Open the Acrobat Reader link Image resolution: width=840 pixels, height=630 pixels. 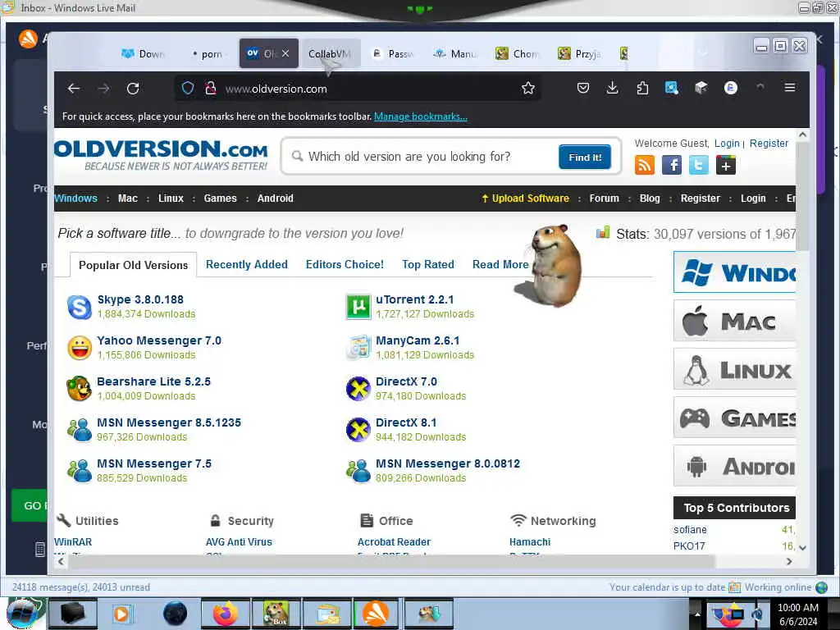[394, 542]
